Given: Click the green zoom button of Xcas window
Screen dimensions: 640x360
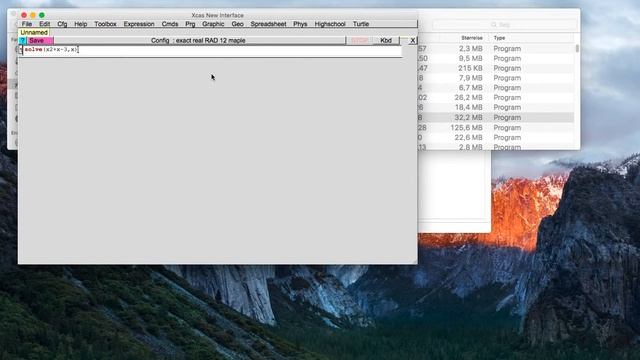Looking at the screenshot, I should click(x=42, y=15).
